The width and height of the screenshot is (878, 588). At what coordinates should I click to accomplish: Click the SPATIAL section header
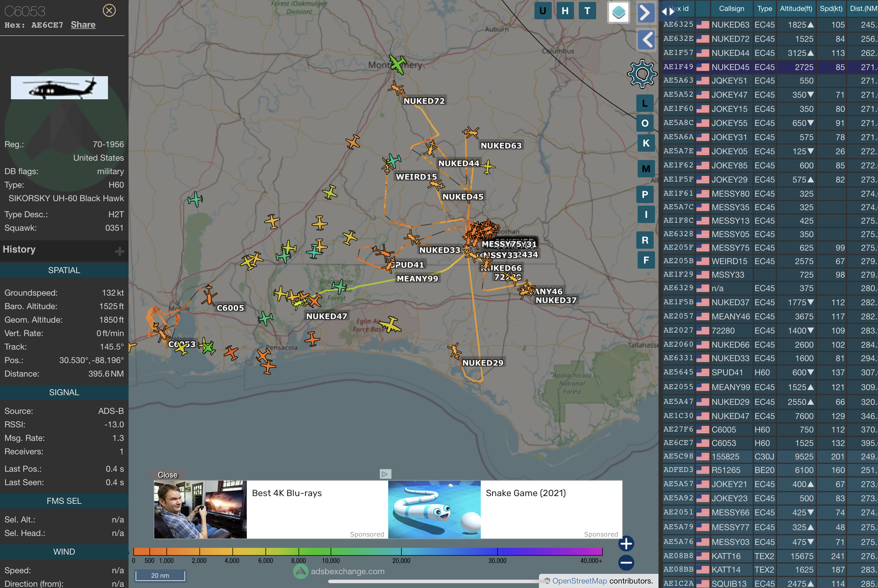[64, 270]
